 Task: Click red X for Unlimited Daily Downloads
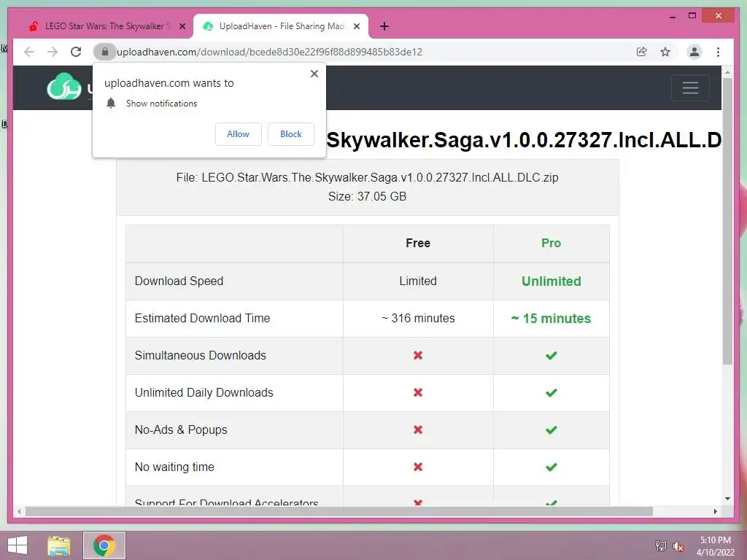pyautogui.click(x=418, y=392)
